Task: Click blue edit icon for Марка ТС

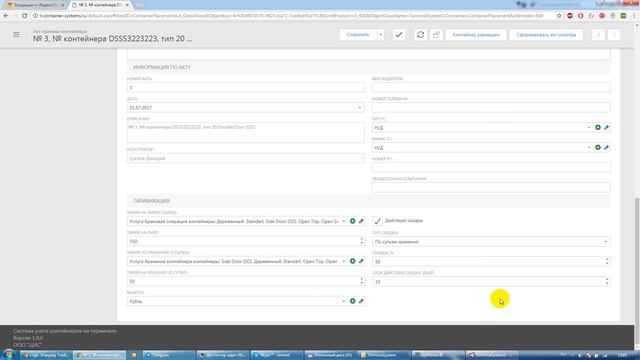Action: [x=606, y=147]
